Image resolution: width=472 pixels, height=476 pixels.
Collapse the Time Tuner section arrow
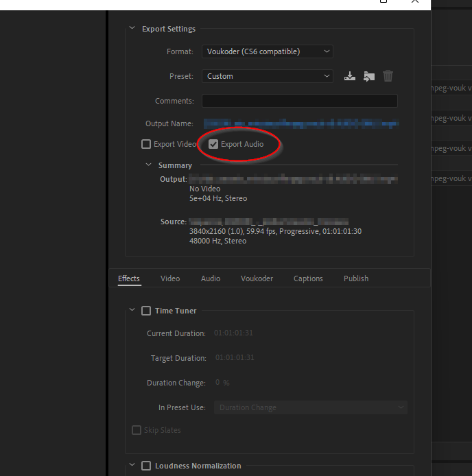(x=132, y=311)
